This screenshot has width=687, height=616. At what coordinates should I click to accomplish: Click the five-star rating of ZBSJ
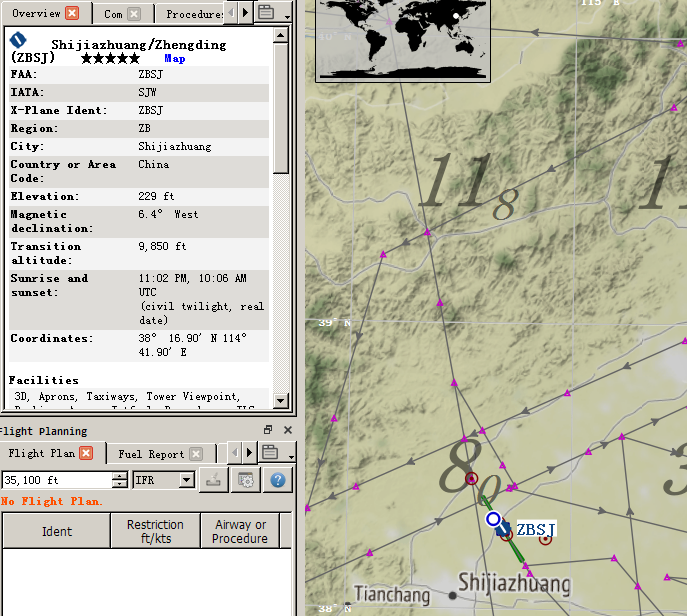(x=110, y=58)
